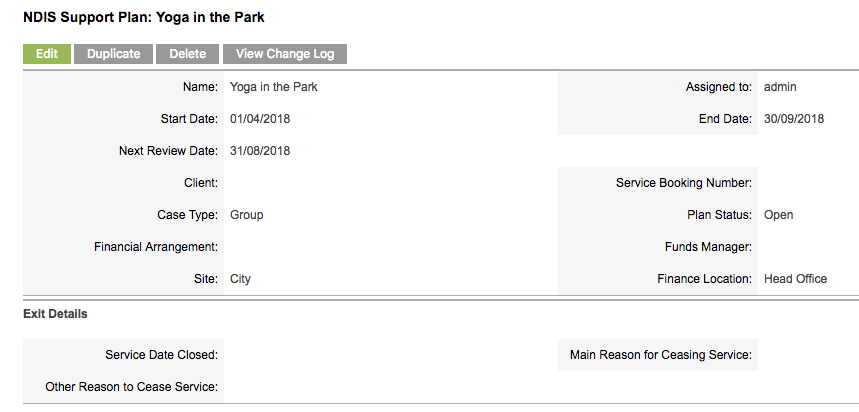This screenshot has height=412, width=859.
Task: Click the Assigned to admin value
Action: coord(780,87)
